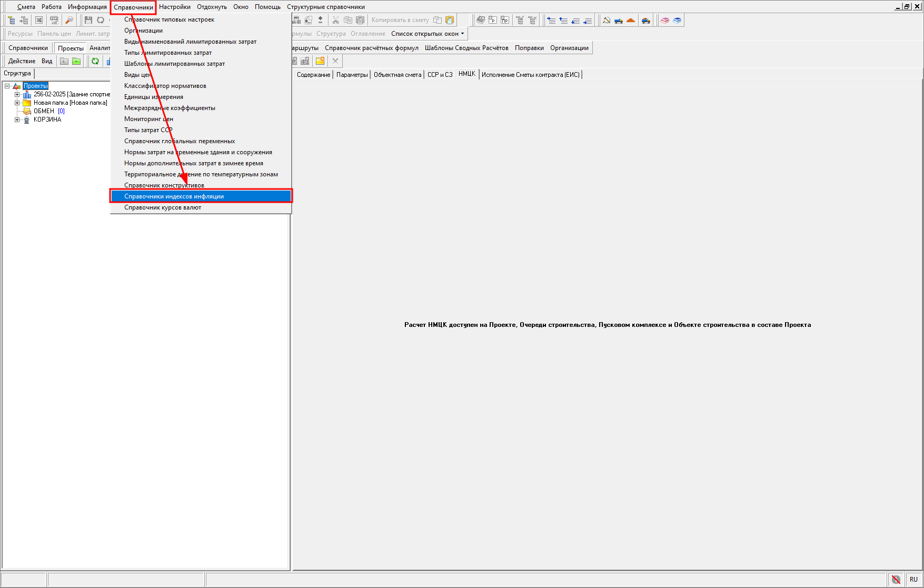This screenshot has width=924, height=588.
Task: Click the magnifier search icon in toolbar
Action: (x=69, y=20)
